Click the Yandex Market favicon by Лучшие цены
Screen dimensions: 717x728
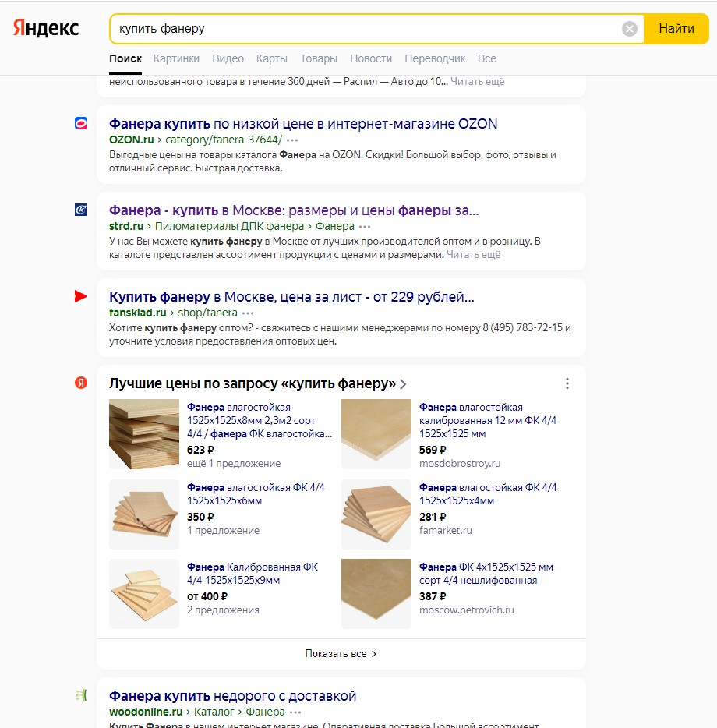(x=81, y=383)
